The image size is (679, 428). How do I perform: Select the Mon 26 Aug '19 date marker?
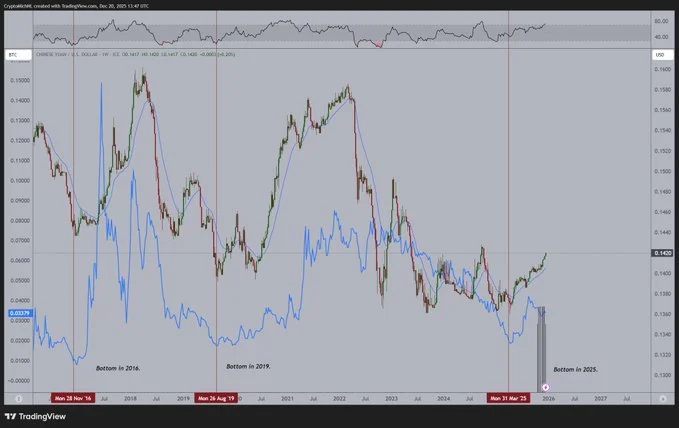click(216, 398)
